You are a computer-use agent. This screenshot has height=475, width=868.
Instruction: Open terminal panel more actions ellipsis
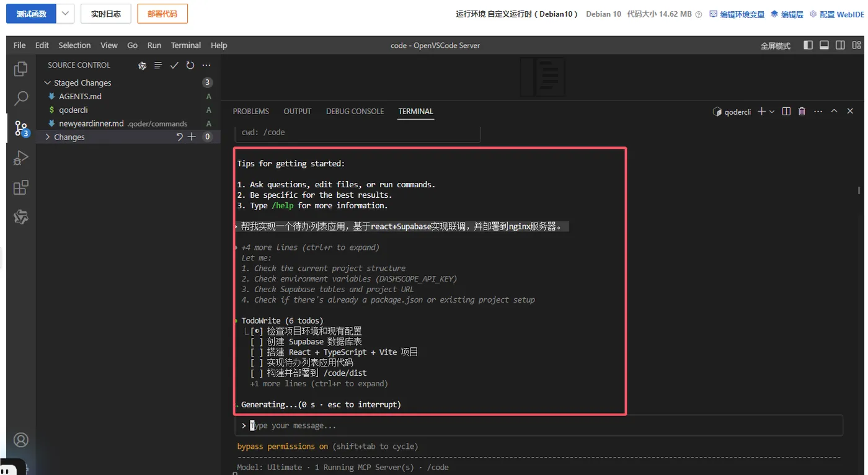tap(818, 112)
